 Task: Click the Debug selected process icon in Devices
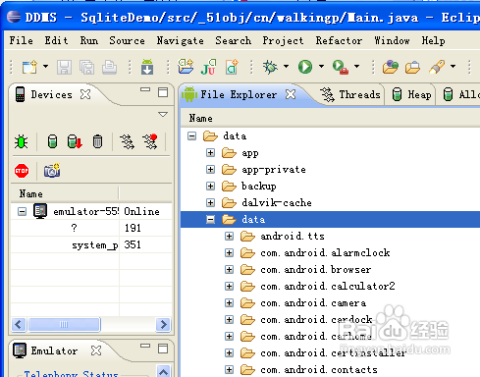(x=21, y=142)
